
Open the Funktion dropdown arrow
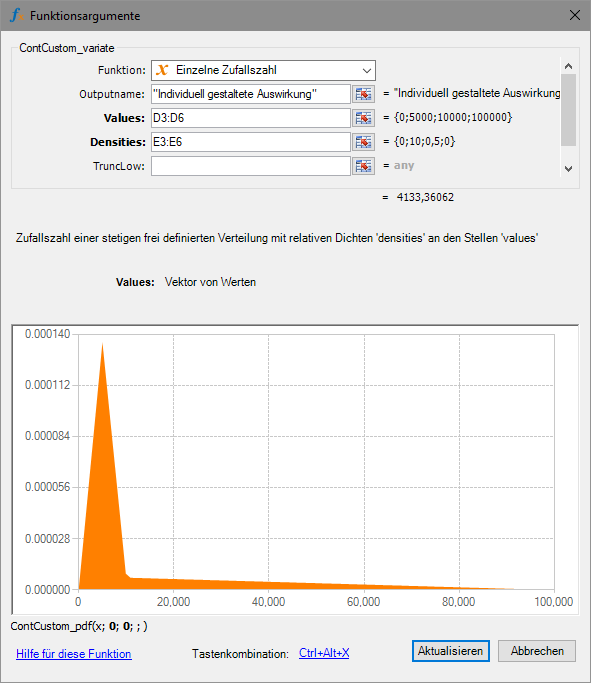(x=367, y=71)
